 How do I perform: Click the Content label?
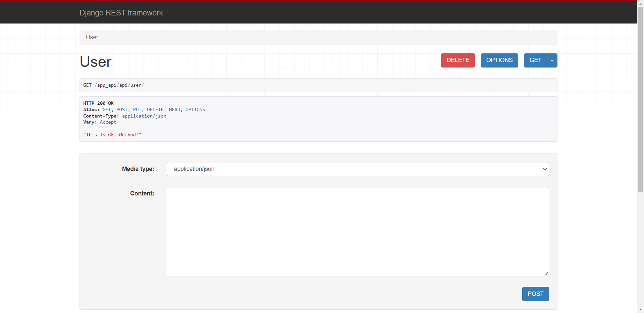click(142, 193)
